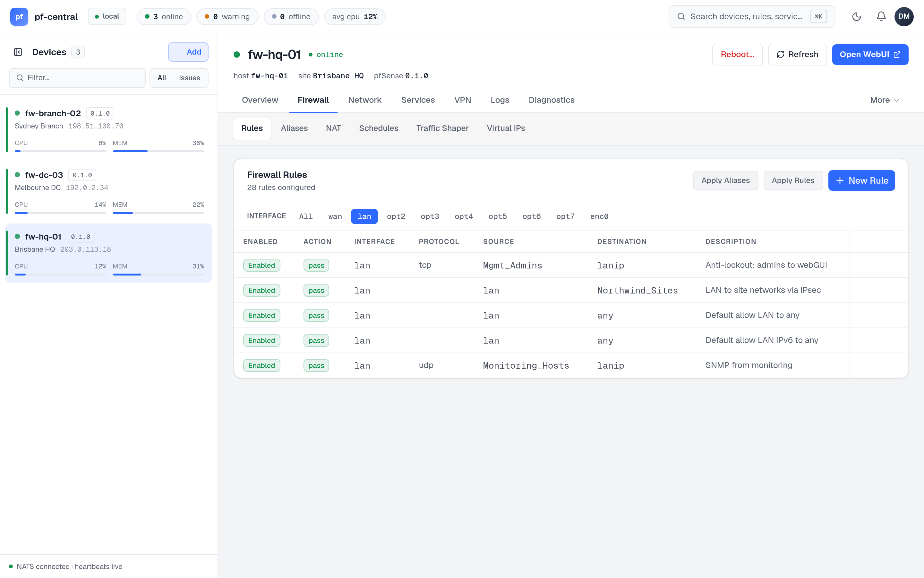Show All devices filter
The height and width of the screenshot is (578, 924).
click(x=161, y=78)
